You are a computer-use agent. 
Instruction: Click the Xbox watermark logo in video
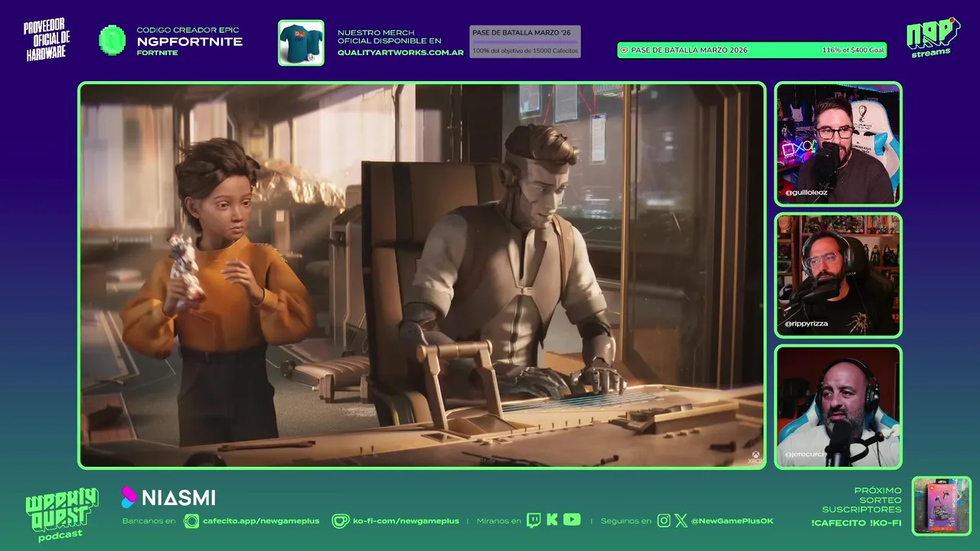click(x=755, y=458)
